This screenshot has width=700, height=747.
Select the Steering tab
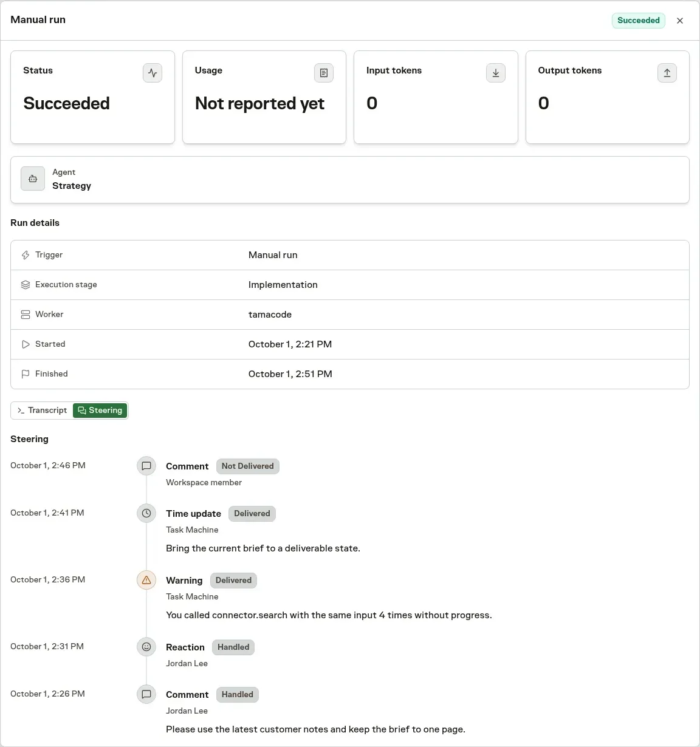[x=100, y=411]
